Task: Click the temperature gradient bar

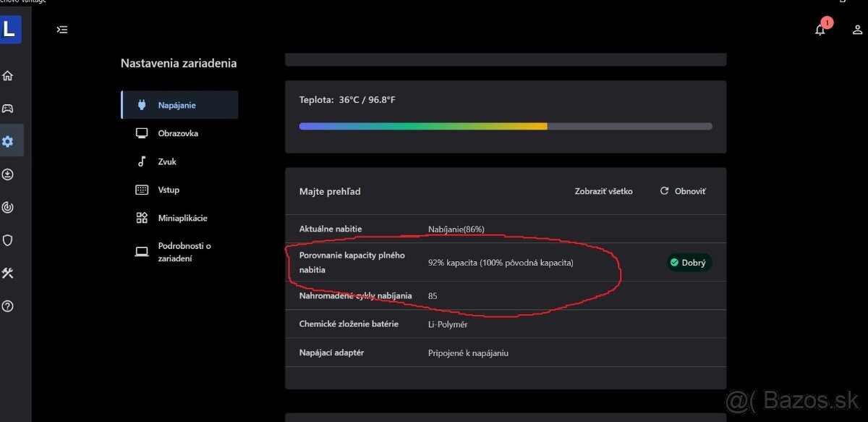Action: click(506, 125)
